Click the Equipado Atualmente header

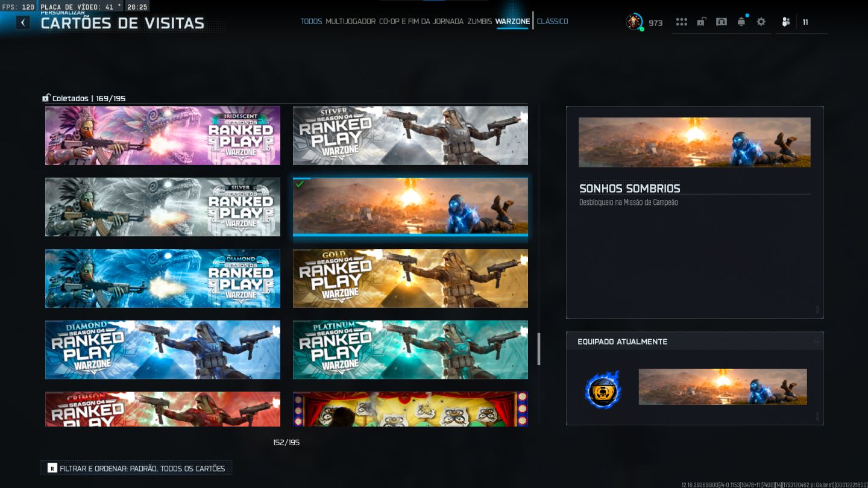point(623,342)
